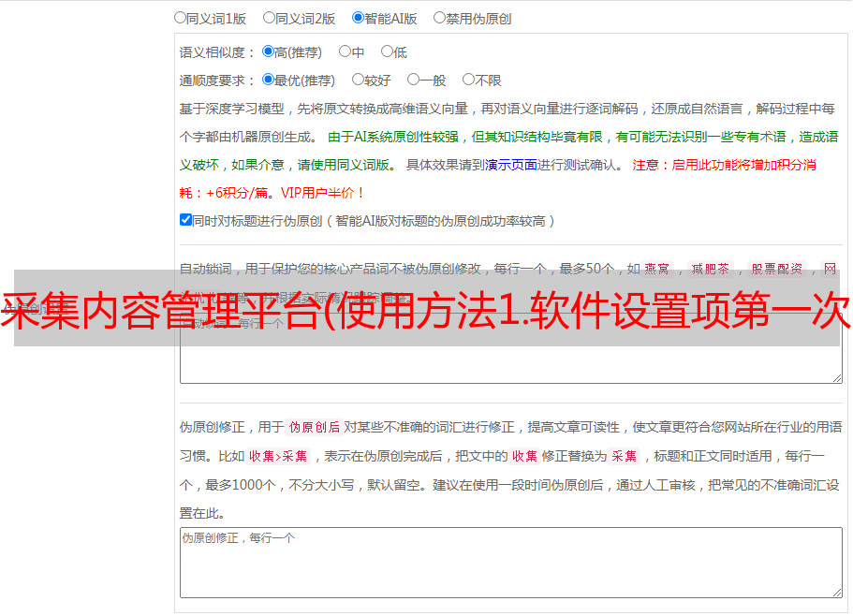
Task: Set 语义相似度 to 低
Action: pos(387,51)
